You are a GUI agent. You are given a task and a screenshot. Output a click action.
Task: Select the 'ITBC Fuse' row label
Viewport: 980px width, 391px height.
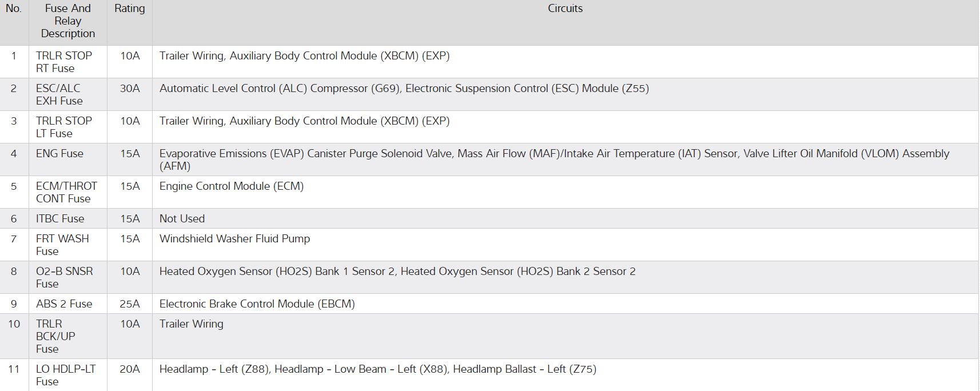60,219
